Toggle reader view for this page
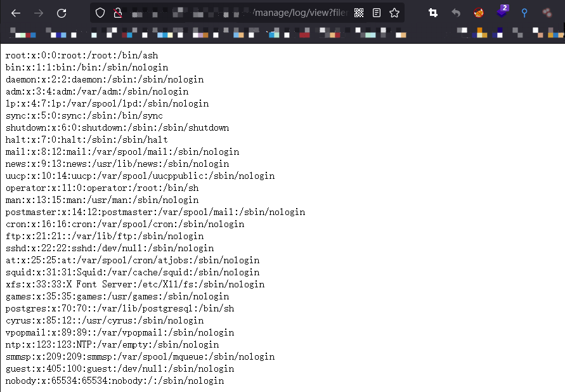 pyautogui.click(x=377, y=12)
